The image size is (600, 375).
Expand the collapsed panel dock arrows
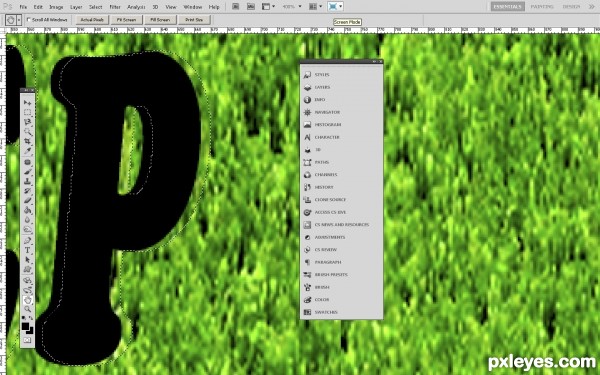(x=375, y=62)
